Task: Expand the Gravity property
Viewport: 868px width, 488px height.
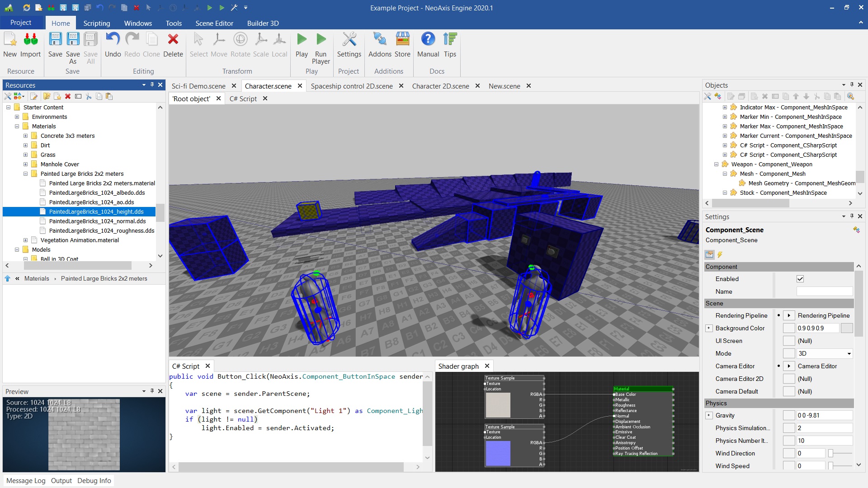Action: (x=709, y=415)
